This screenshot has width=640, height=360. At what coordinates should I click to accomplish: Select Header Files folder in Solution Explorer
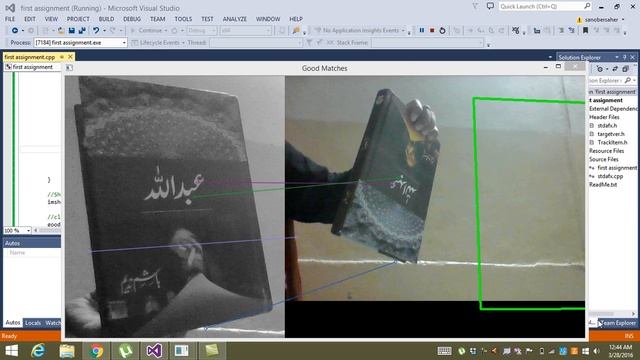[604, 117]
